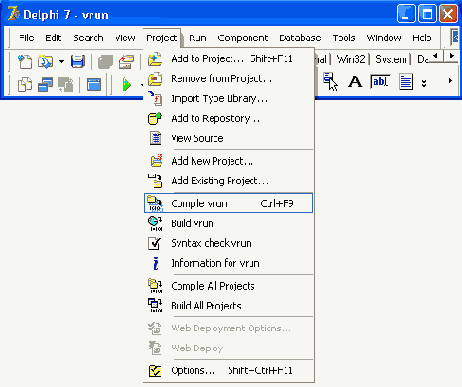Image resolution: width=462 pixels, height=387 pixels.
Task: Click the View Unit toolbar icon
Action: click(x=25, y=84)
